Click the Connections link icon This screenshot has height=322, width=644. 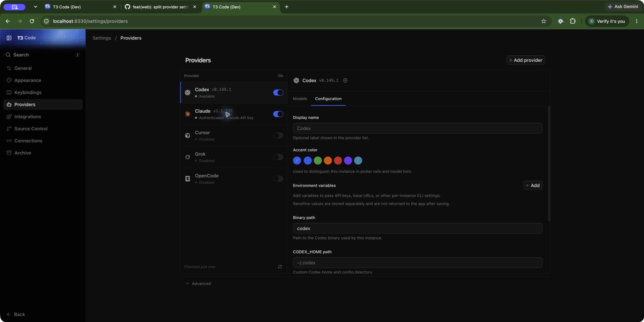click(x=9, y=141)
